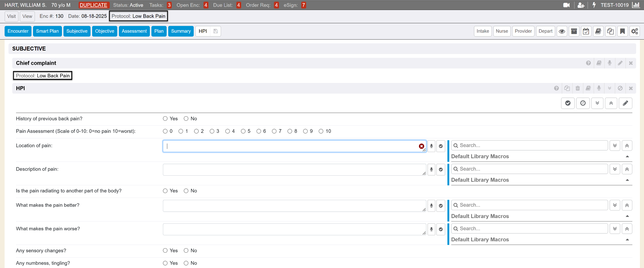Open the bar chart icon in header

pos(636,5)
